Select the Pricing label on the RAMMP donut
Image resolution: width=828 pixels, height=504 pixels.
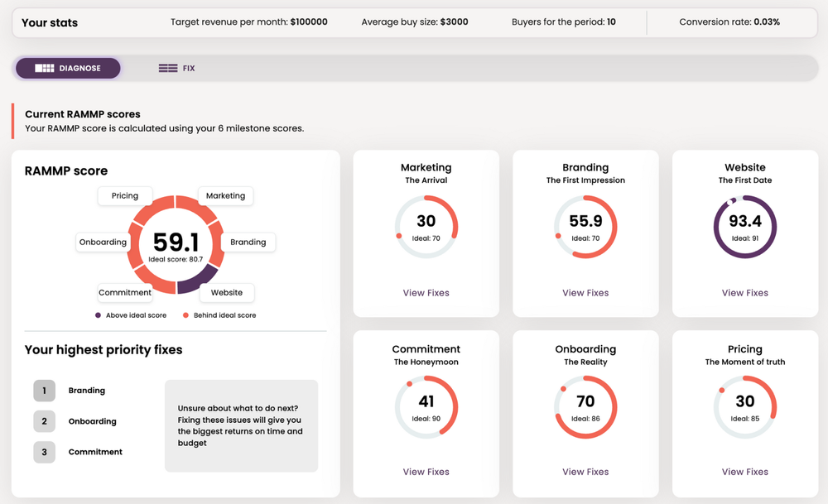pyautogui.click(x=125, y=196)
